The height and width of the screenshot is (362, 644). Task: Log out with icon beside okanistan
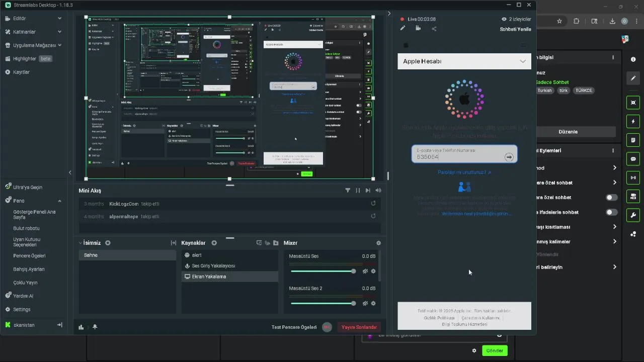(x=59, y=325)
